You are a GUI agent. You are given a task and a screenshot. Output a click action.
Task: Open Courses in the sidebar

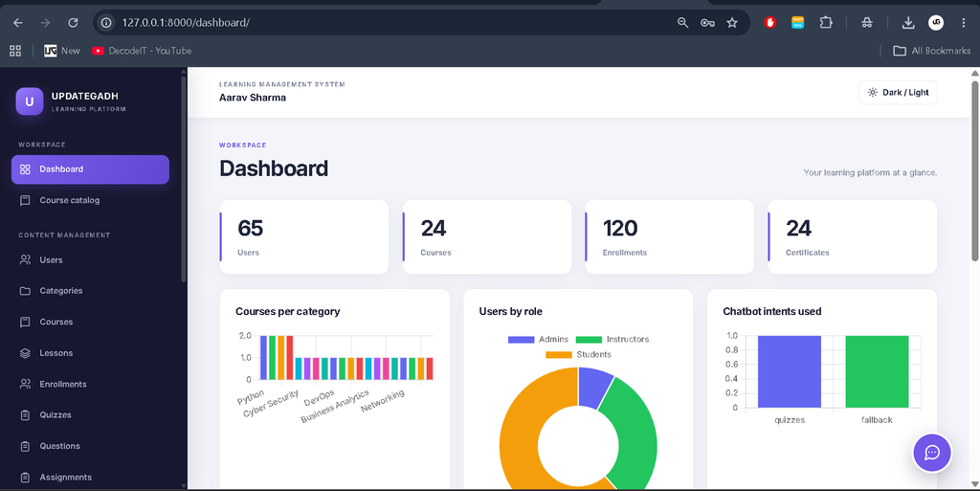[x=90, y=322]
